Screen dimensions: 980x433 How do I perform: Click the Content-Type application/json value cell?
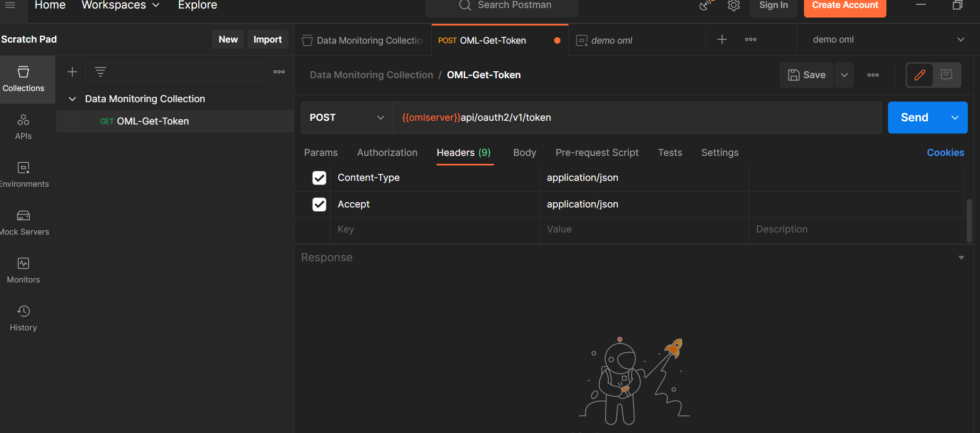click(644, 178)
